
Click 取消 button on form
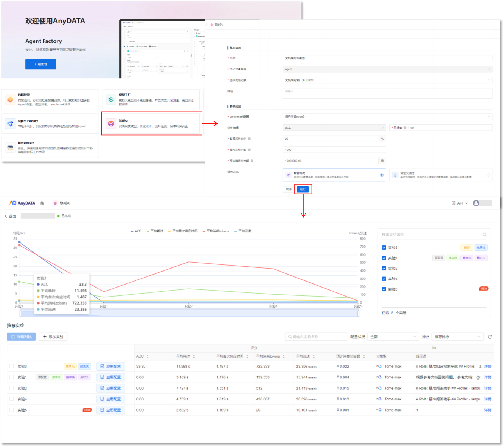tap(289, 189)
